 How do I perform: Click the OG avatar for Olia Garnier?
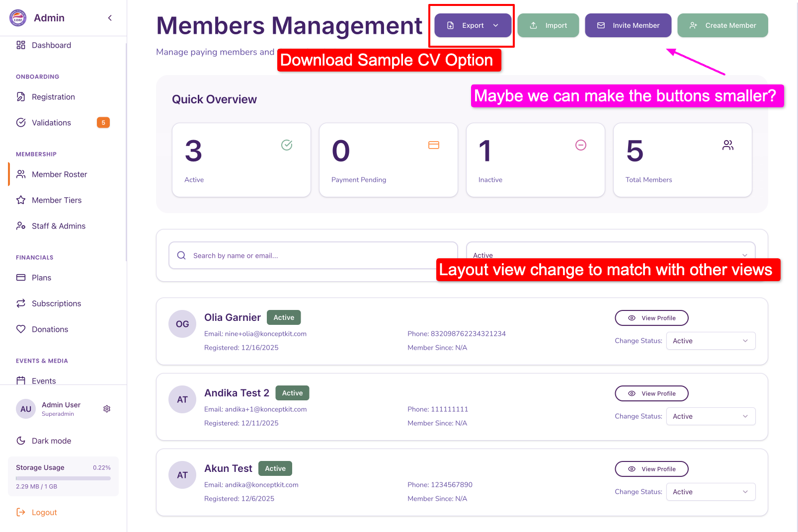tap(182, 324)
